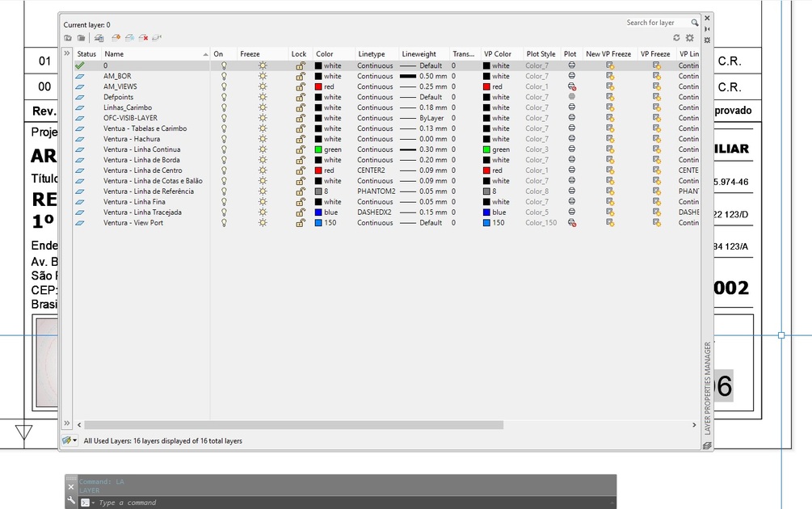Screen dimensions: 812x509
Task: Toggle plotting for Defpoints layer
Action: click(572, 97)
